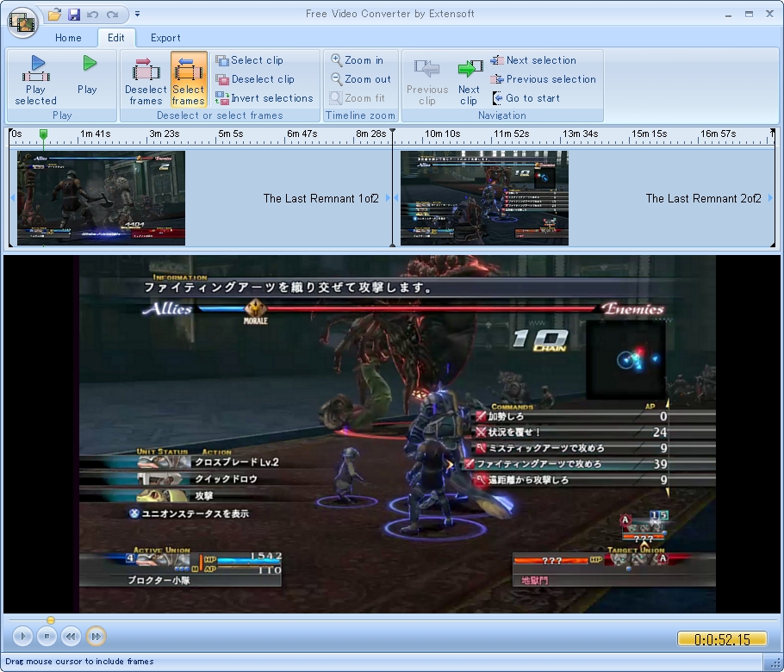Viewport: 784px width, 672px height.
Task: Click the 11m 52s mark on the timeline ruler
Action: [511, 134]
